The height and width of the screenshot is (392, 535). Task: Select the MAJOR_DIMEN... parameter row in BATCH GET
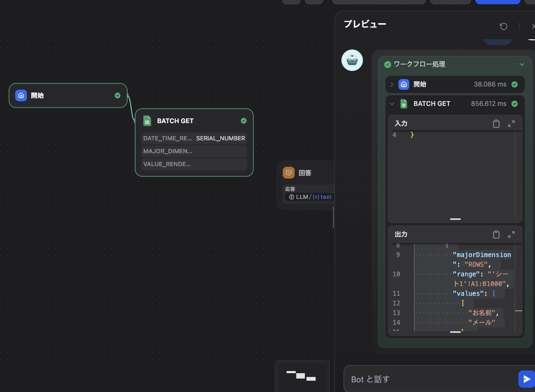194,151
